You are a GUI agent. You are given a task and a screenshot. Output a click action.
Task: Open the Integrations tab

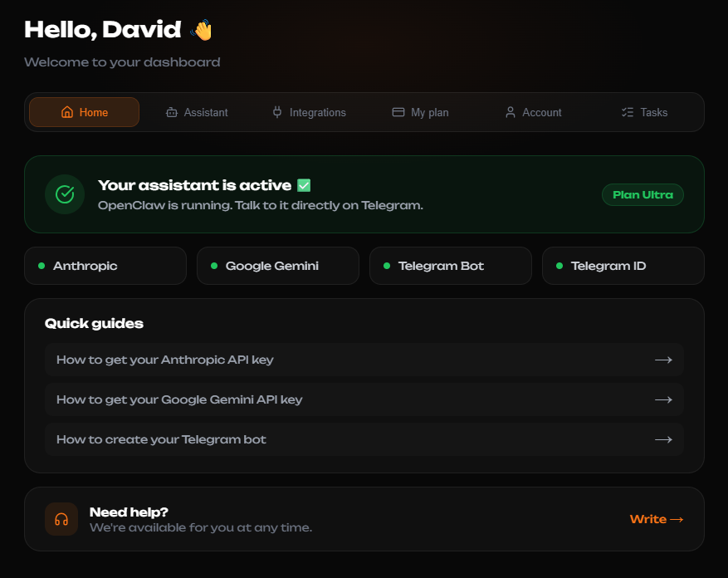point(310,112)
